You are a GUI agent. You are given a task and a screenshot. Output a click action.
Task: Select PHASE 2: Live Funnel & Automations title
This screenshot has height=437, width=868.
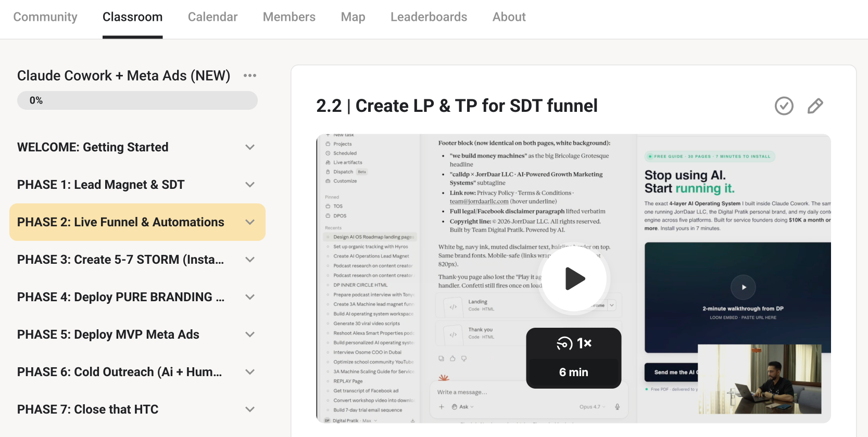click(x=121, y=222)
